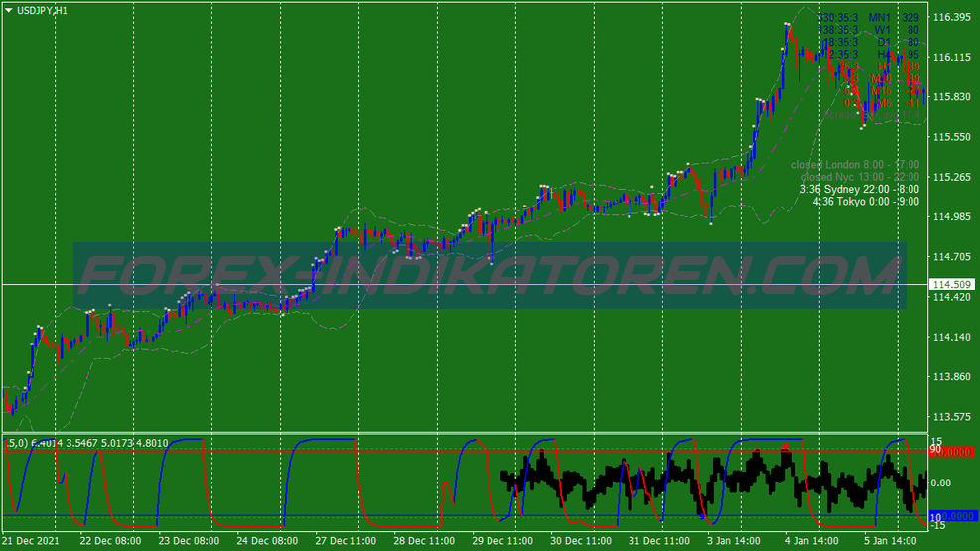
Task: Select the 116.395 price axis label
Action: (x=952, y=17)
